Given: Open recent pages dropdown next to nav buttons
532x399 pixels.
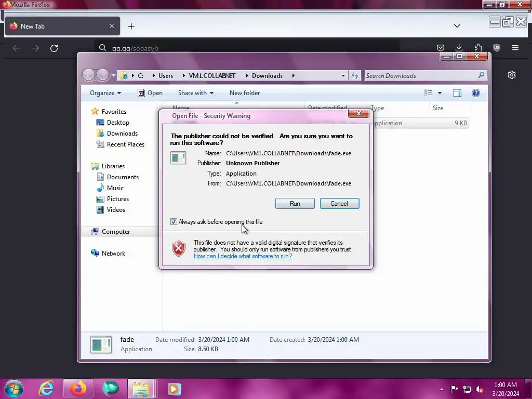Looking at the screenshot, I should point(113,75).
